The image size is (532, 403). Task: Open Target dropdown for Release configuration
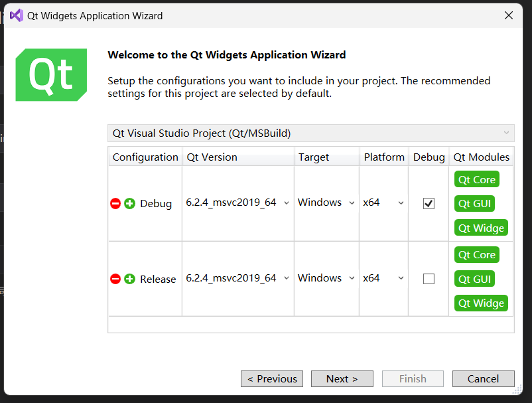(x=326, y=278)
